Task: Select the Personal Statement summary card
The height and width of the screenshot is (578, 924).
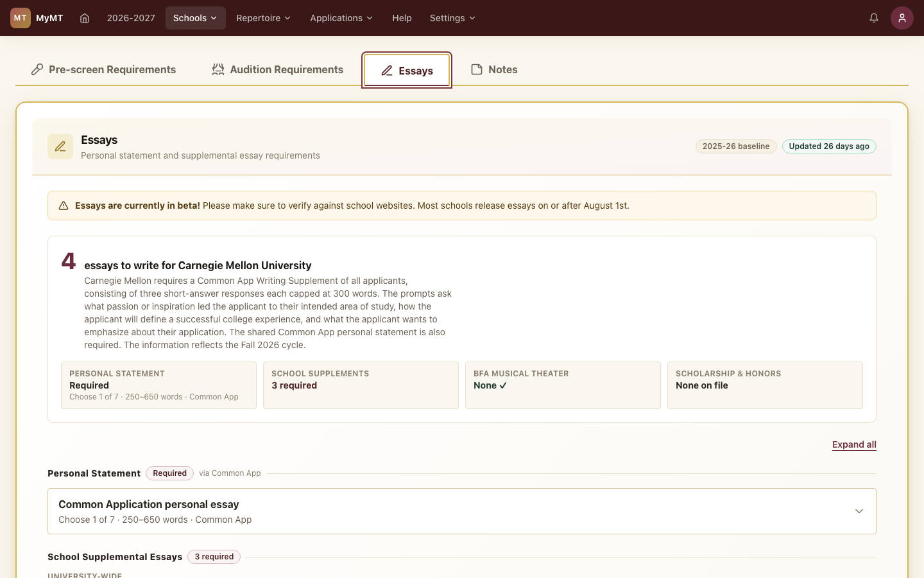Action: 158,385
